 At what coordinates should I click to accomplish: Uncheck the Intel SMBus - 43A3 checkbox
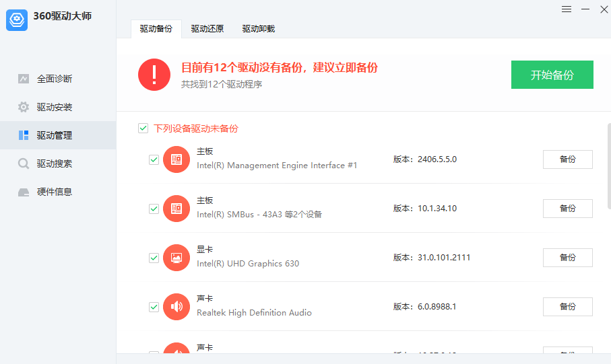click(x=154, y=209)
